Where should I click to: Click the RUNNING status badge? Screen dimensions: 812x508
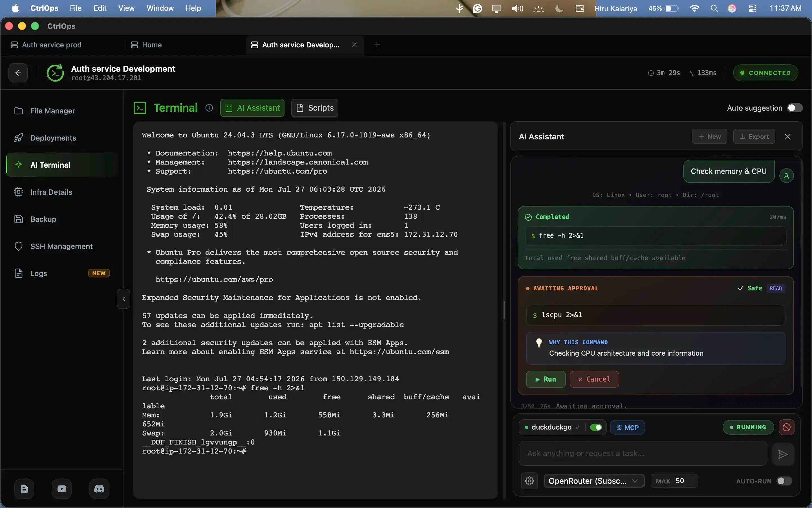(748, 427)
